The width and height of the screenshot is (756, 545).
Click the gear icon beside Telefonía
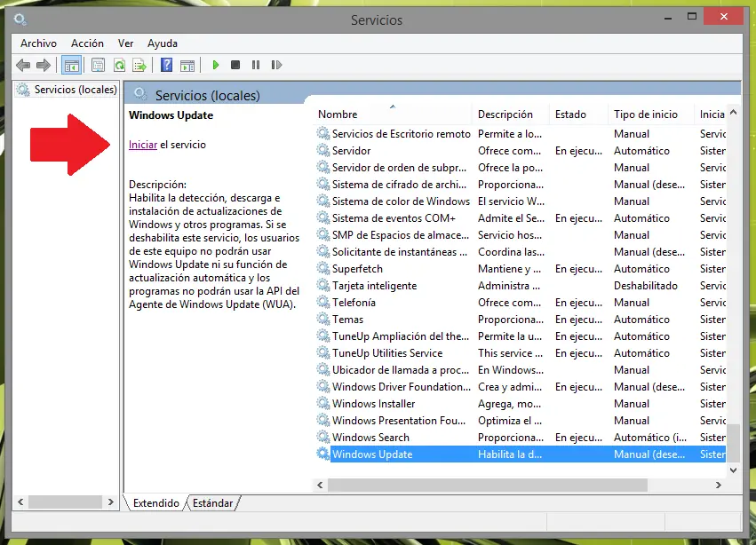(x=323, y=302)
